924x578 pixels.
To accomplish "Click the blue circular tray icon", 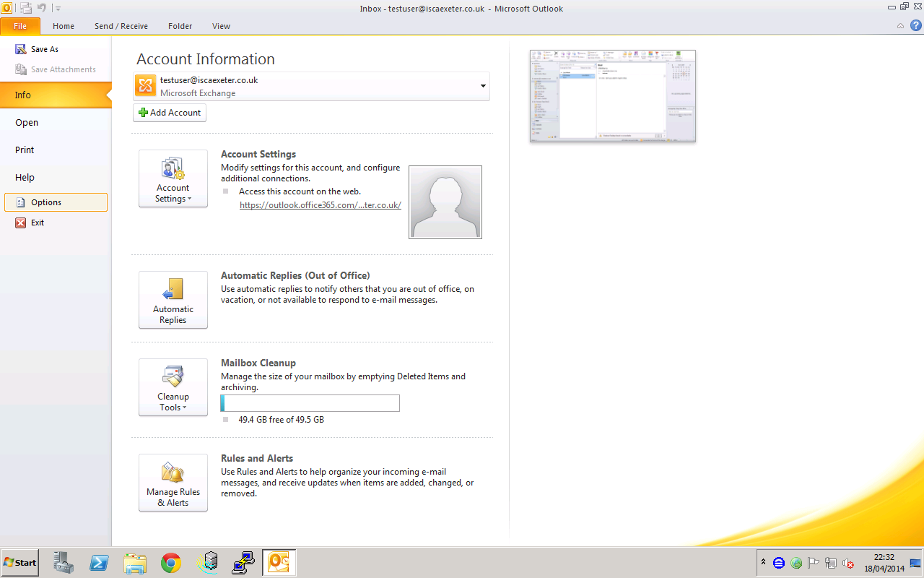I will 779,563.
